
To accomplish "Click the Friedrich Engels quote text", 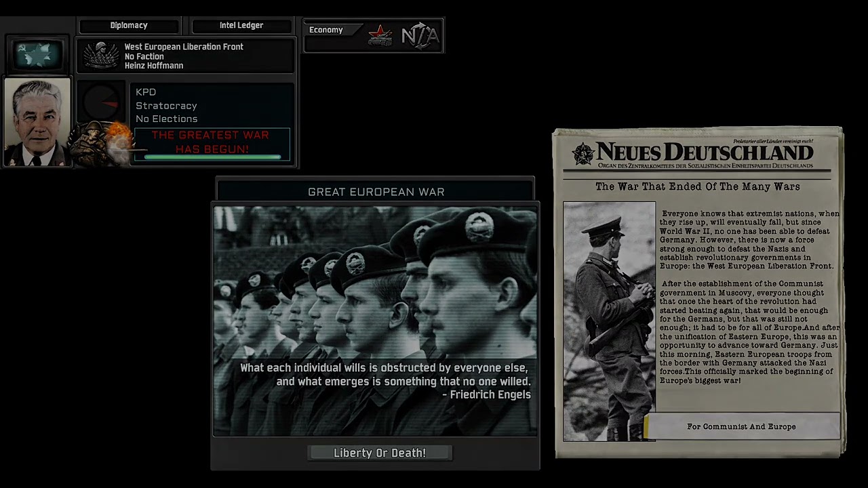I will click(385, 381).
